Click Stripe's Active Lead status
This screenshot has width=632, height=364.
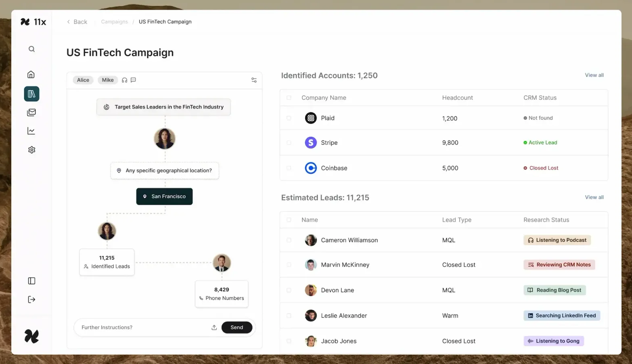click(540, 142)
